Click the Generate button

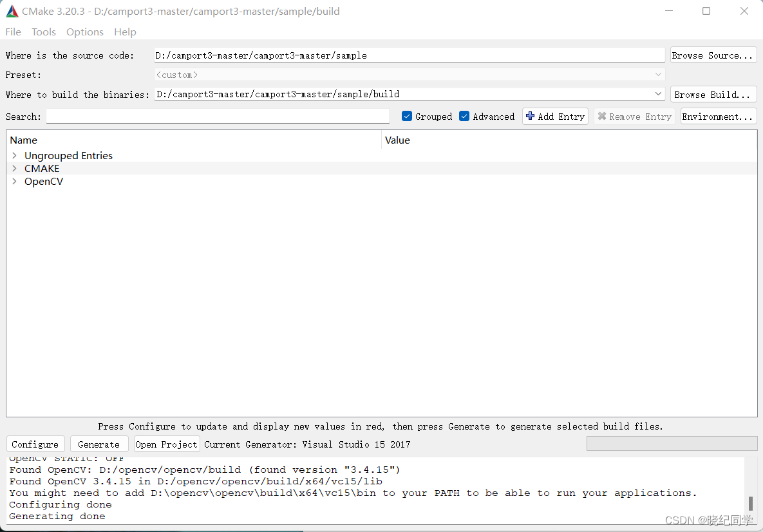click(99, 444)
